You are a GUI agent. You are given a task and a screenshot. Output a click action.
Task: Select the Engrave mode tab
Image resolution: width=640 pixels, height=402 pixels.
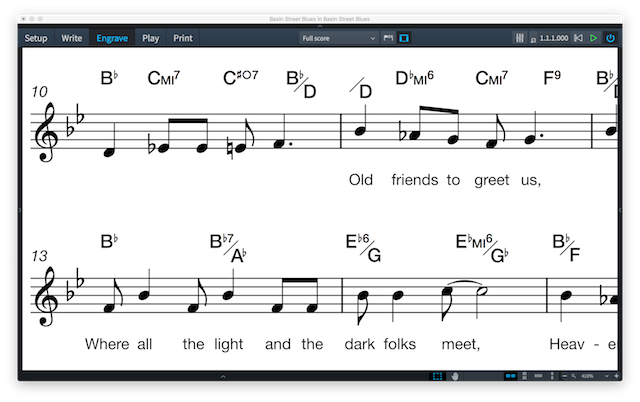(x=112, y=38)
